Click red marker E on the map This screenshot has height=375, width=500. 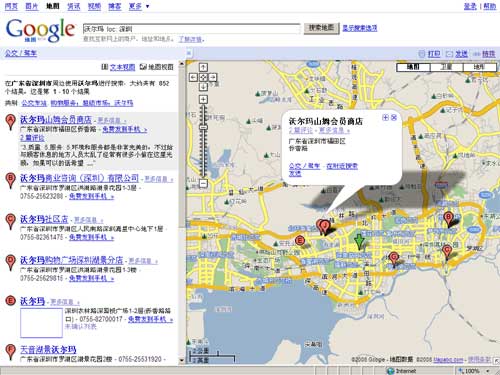(300, 241)
